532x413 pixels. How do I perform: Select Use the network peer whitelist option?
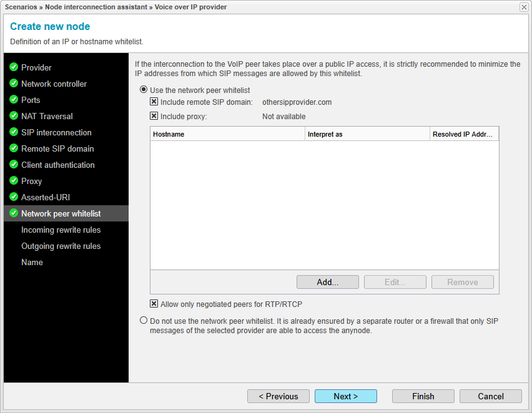tap(144, 89)
